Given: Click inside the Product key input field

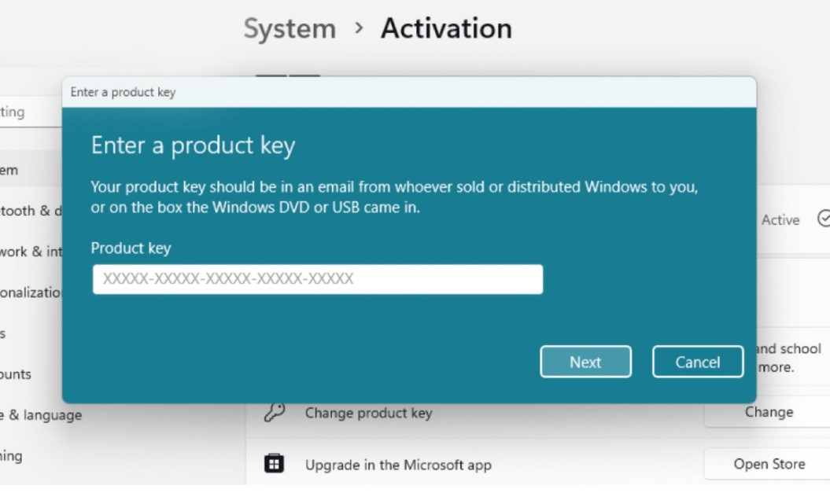Looking at the screenshot, I should tap(316, 279).
